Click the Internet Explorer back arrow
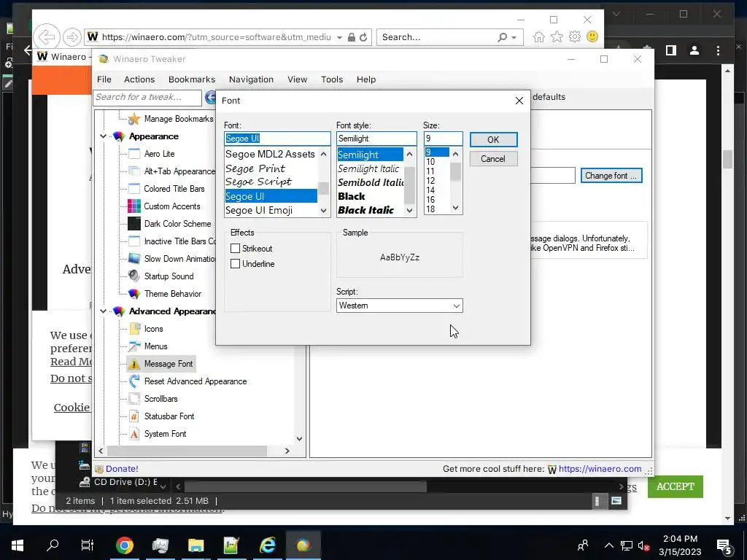 coord(47,36)
